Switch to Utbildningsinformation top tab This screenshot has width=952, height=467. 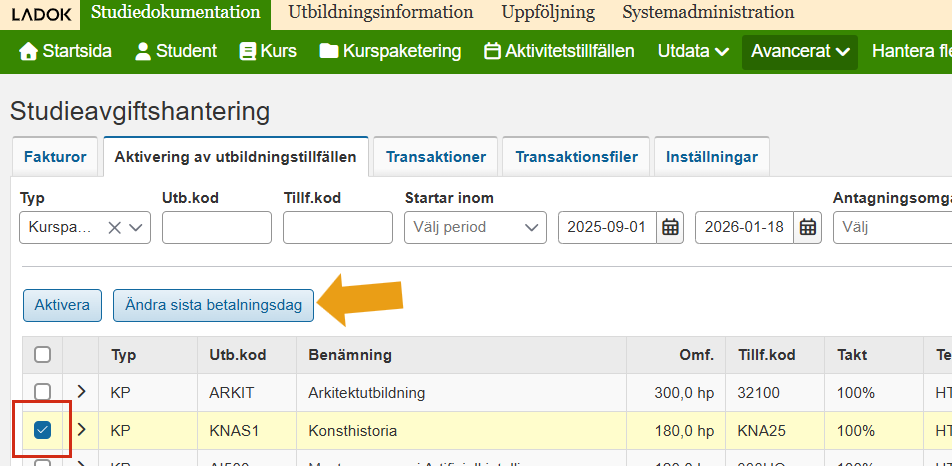click(x=381, y=13)
